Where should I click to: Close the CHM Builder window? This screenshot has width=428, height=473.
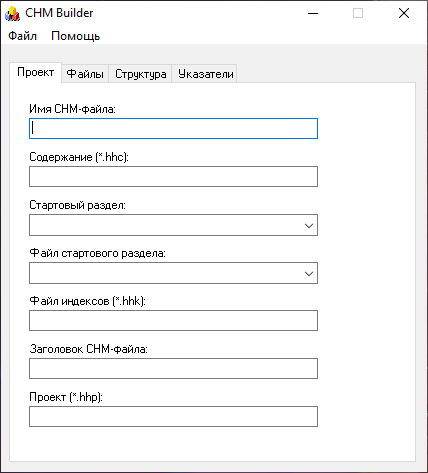pos(404,13)
